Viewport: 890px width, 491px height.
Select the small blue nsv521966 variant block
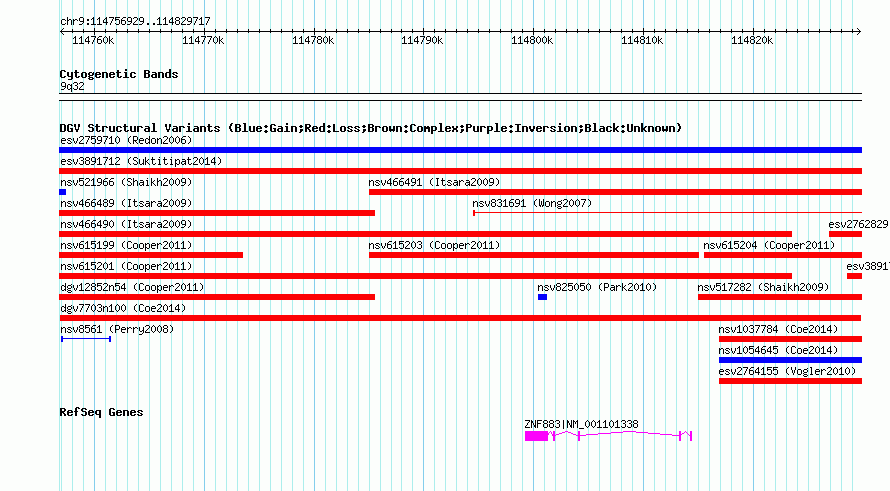coord(62,192)
